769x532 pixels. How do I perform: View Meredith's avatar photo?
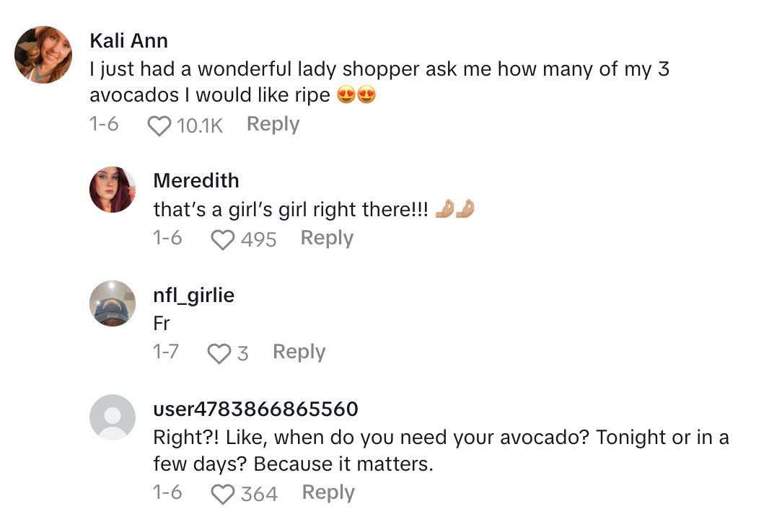[x=113, y=190]
